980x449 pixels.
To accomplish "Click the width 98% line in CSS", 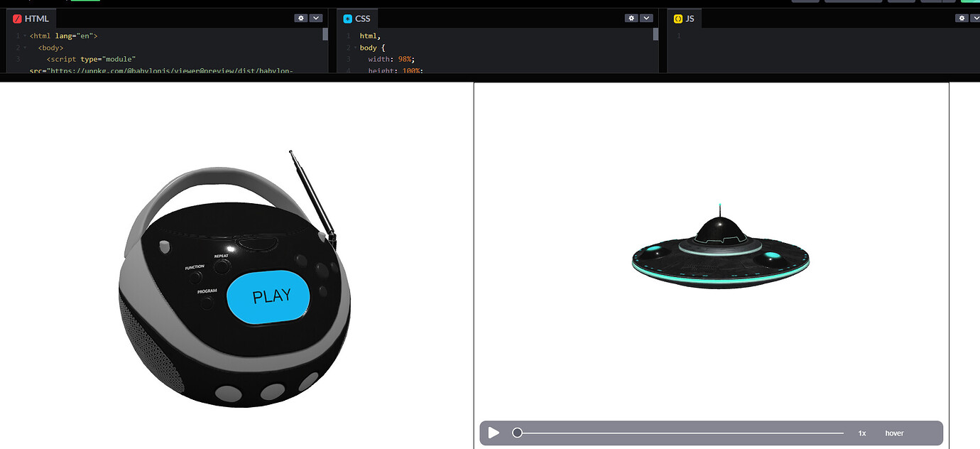I will point(391,59).
